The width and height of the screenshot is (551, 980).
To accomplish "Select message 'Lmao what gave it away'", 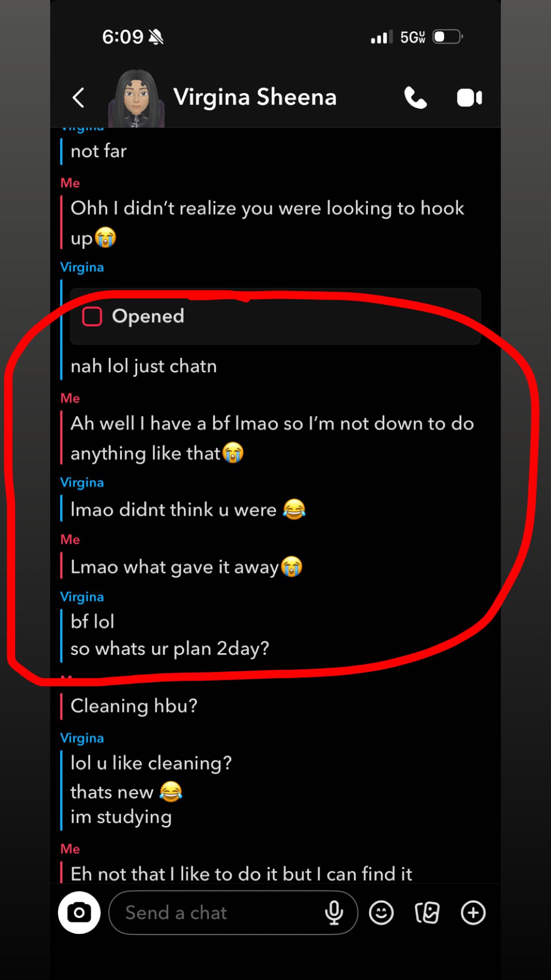I will point(186,567).
